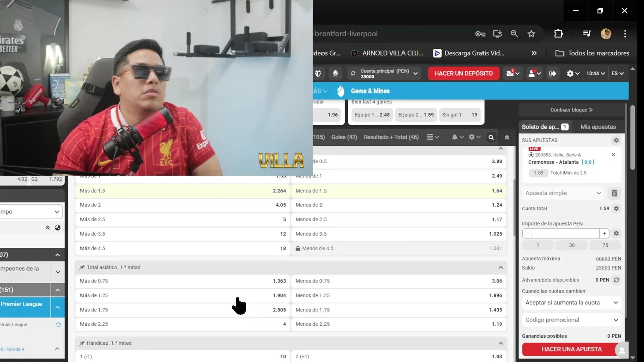Screen dimensions: 644x362
Task: Refresh Advancebets disponibles
Action: click(x=616, y=280)
